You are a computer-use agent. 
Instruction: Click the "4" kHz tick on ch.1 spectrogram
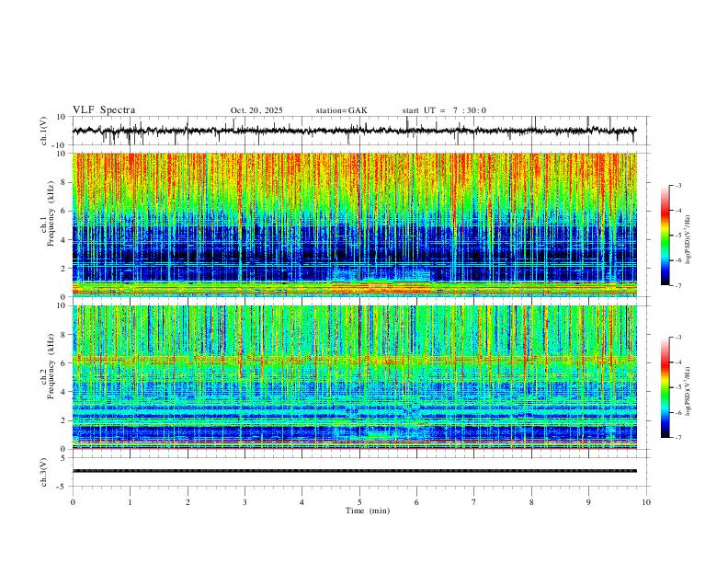pos(64,239)
